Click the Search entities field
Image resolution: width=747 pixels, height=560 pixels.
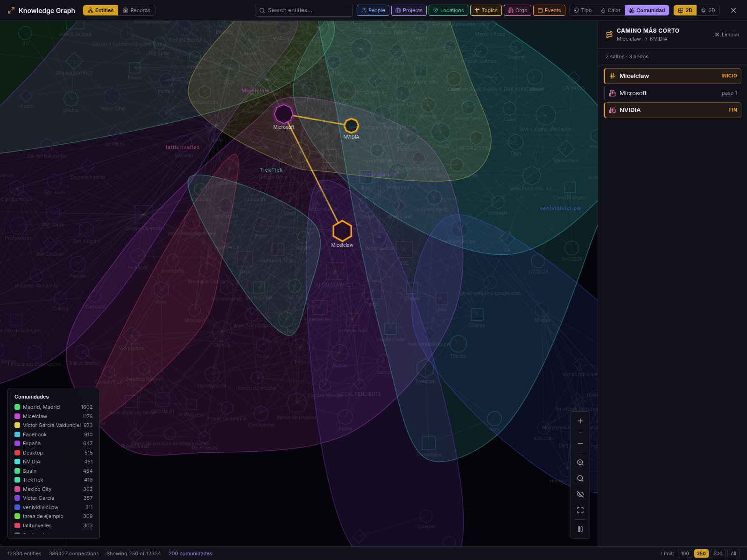(x=304, y=10)
